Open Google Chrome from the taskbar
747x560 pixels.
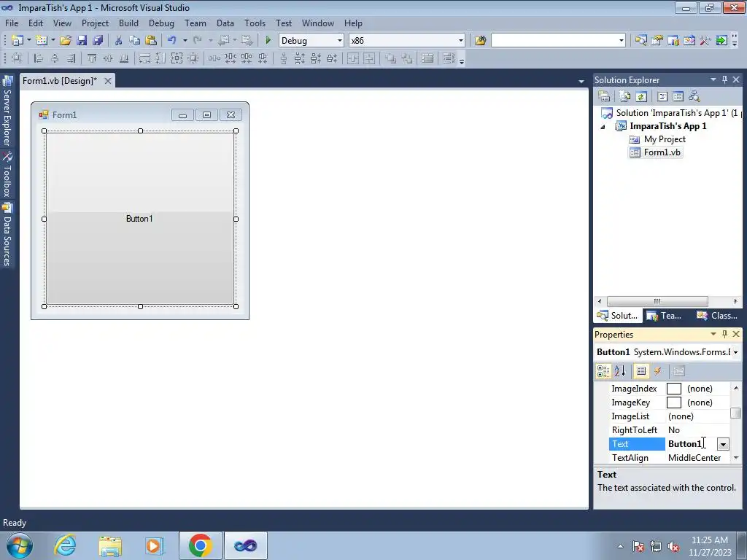200,545
